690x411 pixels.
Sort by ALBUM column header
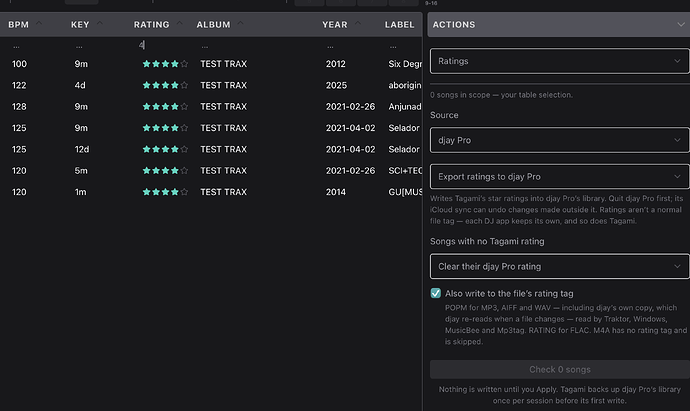point(213,25)
